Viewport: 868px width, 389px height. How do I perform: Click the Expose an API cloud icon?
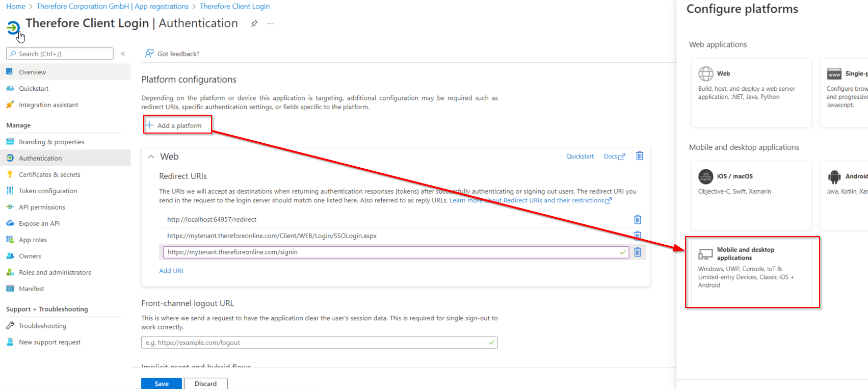pos(10,223)
